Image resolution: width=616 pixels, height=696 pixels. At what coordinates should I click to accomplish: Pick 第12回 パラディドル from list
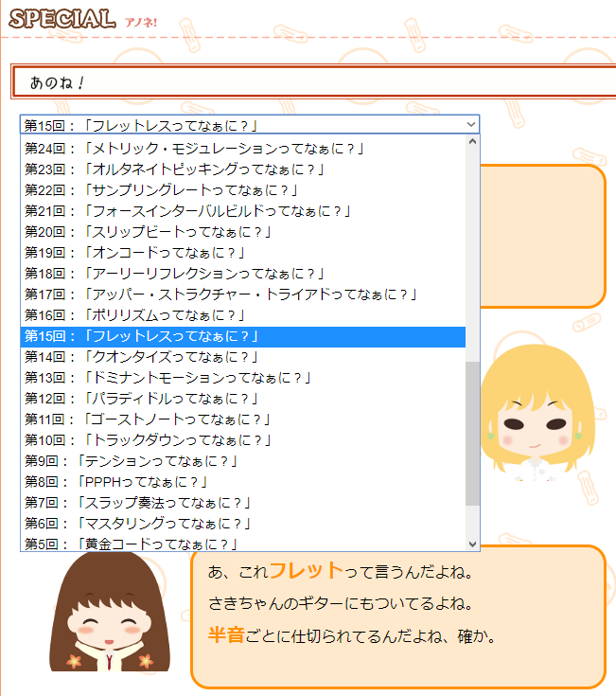click(x=243, y=399)
